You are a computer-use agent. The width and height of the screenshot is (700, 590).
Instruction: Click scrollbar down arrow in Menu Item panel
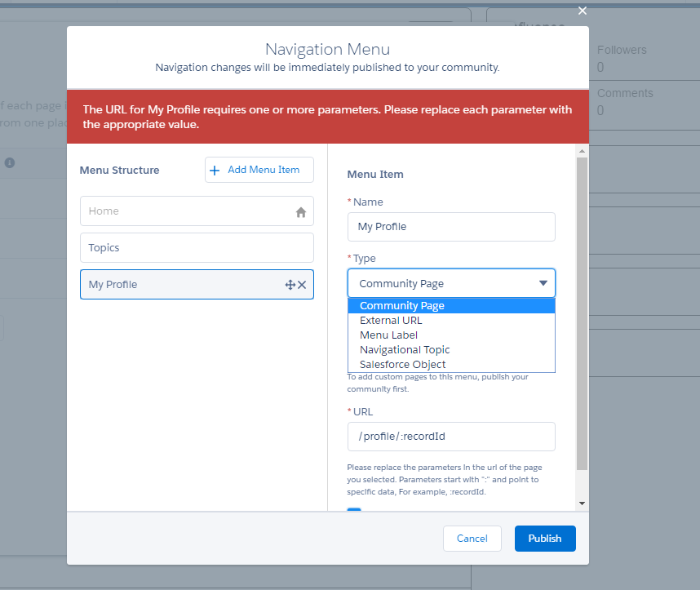583,503
